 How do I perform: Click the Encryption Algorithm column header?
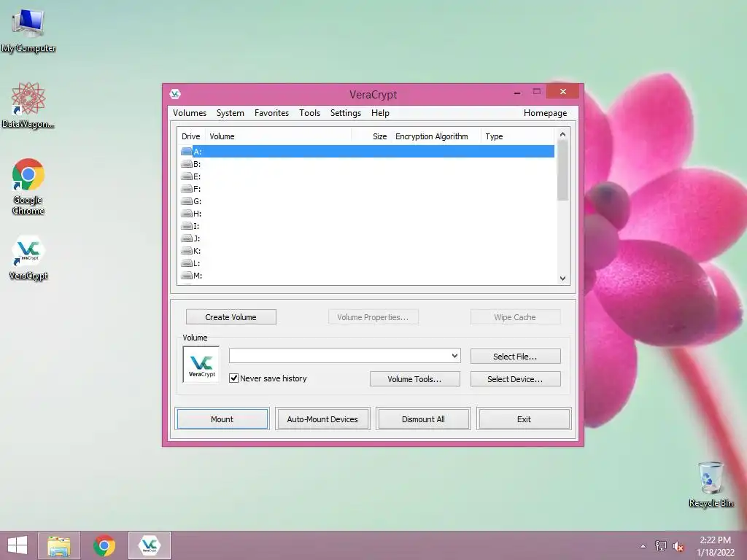(436, 136)
